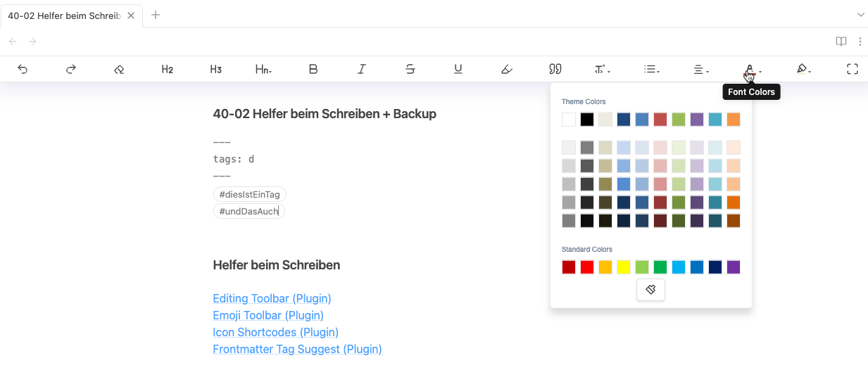Toggle bold formatting

313,69
